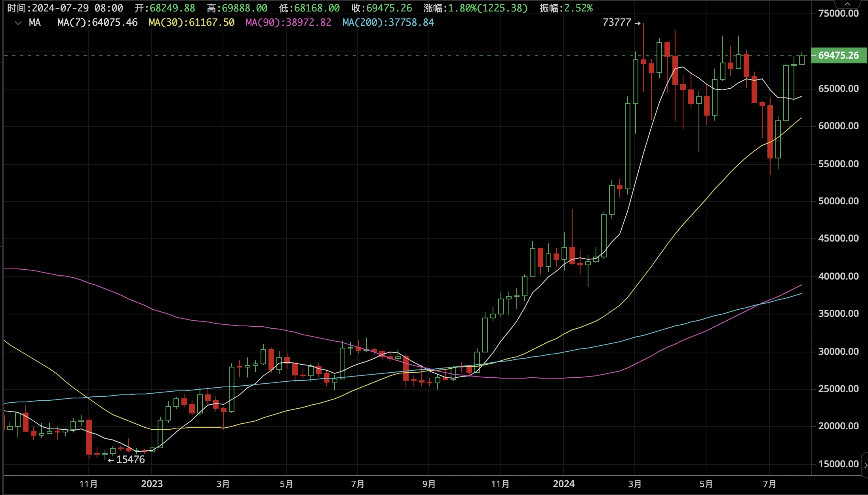The image size is (868, 495).
Task: Click the 2023 label on time axis
Action: (x=152, y=484)
